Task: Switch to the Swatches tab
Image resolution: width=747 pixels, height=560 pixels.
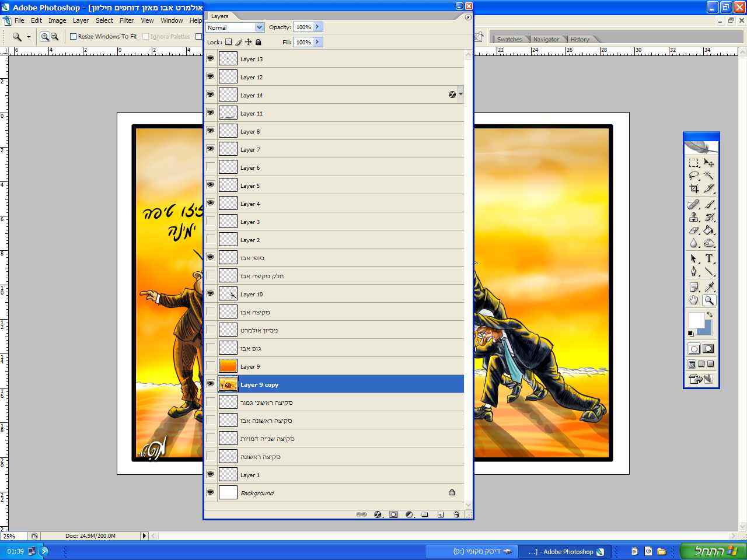Action: pos(509,39)
